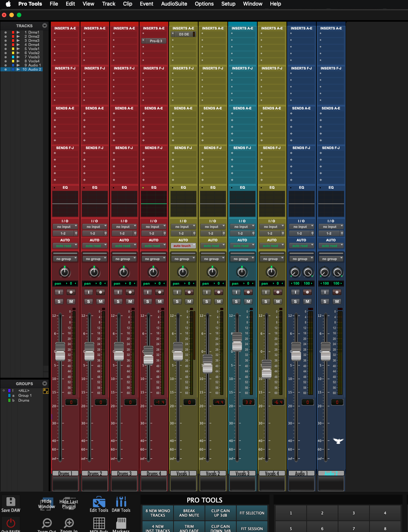408x532 pixels.
Task: Click the groups list keyboard focus icon
Action: (x=46, y=391)
